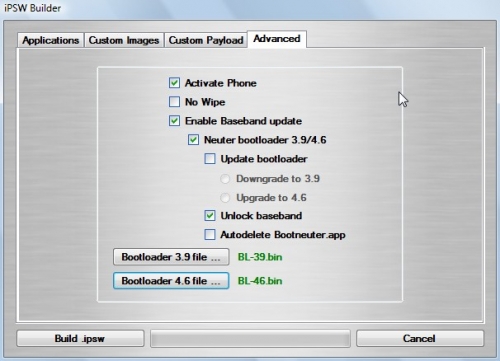Uncheck the Unlock baseband checkbox
The image size is (500, 361).
point(210,216)
